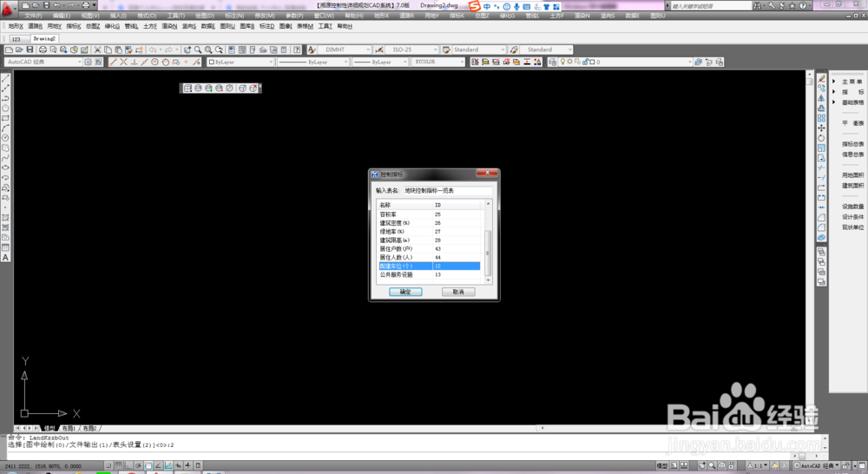Click the 确定 button in the 控制指标 dialog
This screenshot has width=868, height=474.
pos(405,292)
